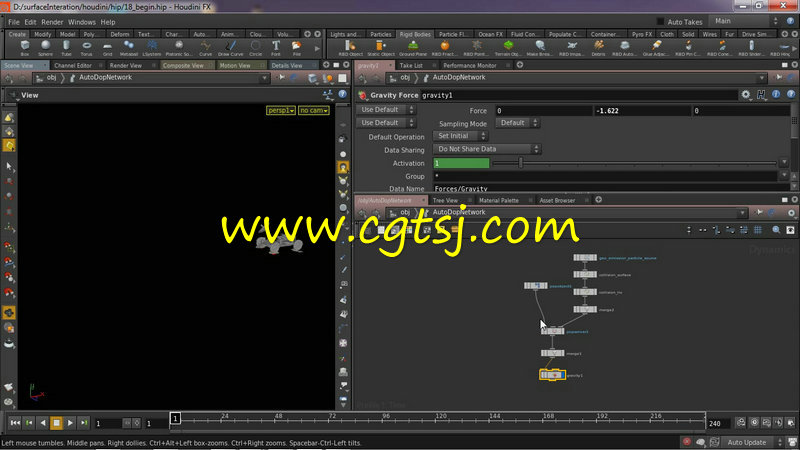Jump to the first frame
This screenshot has height=450, width=800.
[15, 422]
